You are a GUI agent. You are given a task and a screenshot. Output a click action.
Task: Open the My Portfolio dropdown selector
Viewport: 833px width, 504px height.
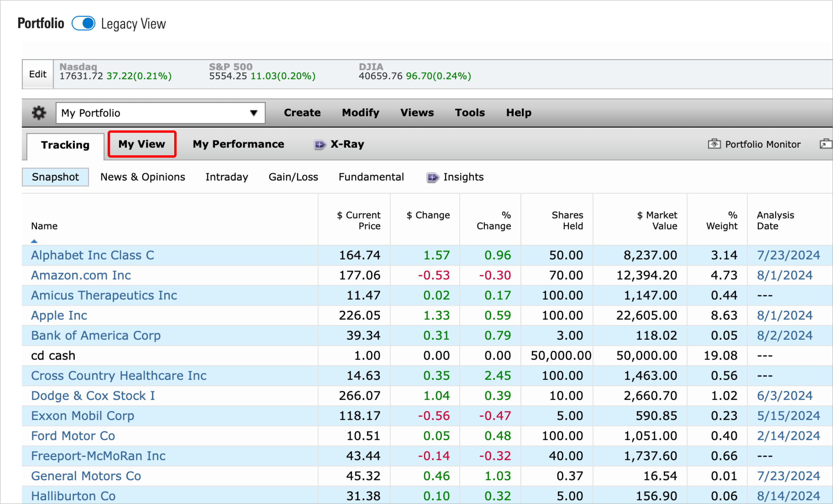click(x=160, y=113)
